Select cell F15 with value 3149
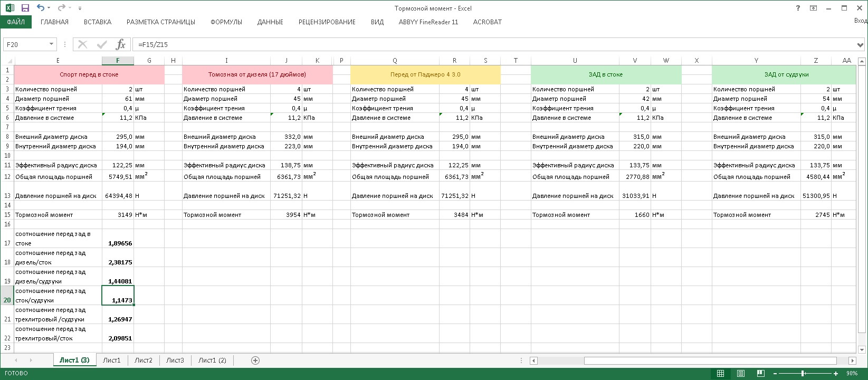 point(118,215)
